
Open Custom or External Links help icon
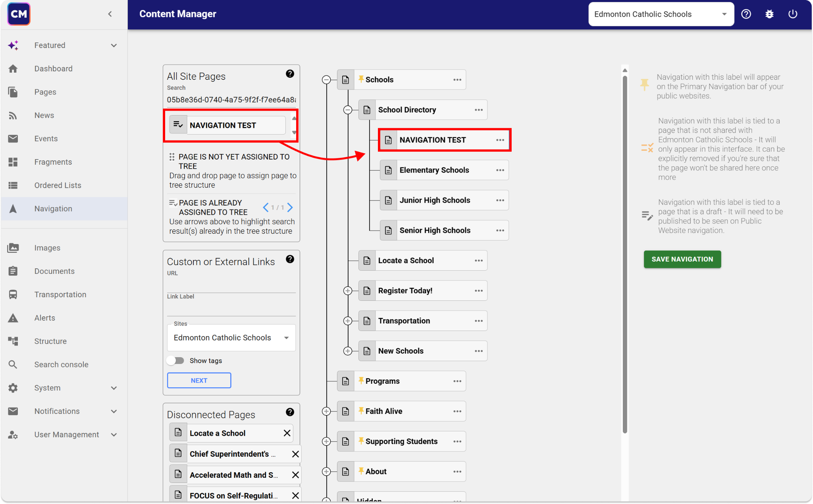coord(290,259)
